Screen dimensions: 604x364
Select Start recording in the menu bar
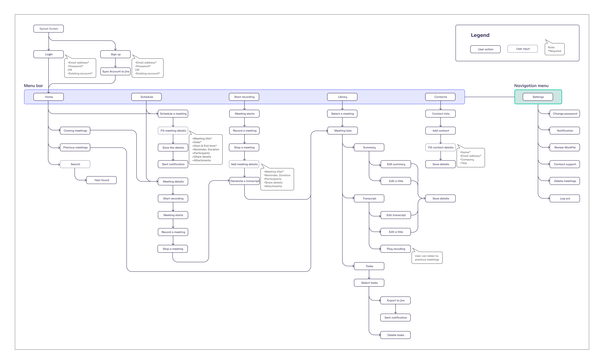pyautogui.click(x=244, y=97)
